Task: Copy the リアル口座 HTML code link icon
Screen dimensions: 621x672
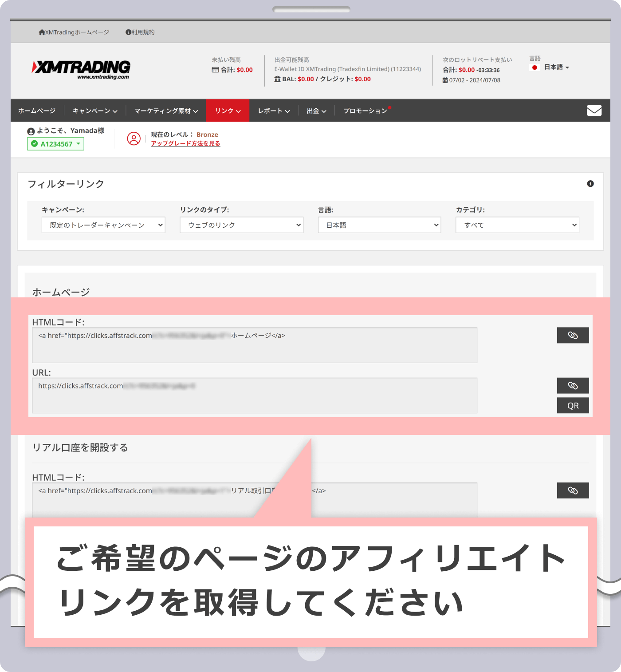Action: tap(573, 490)
